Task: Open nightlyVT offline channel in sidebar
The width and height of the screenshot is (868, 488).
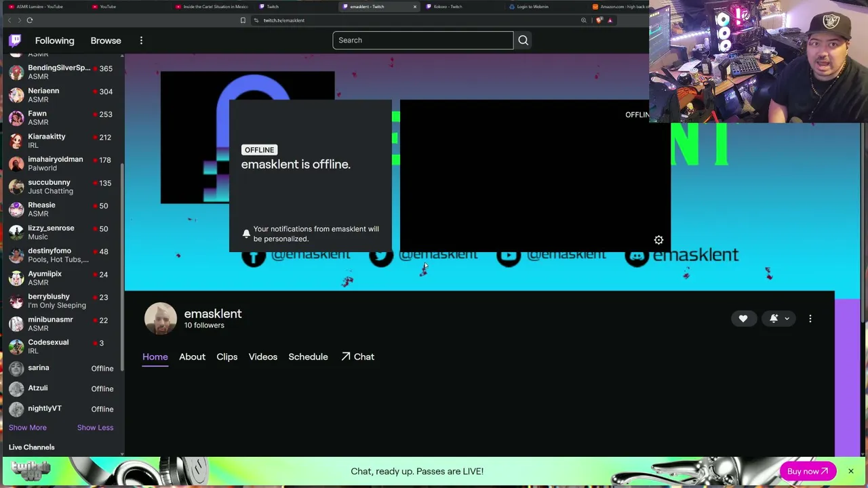Action: click(61, 409)
